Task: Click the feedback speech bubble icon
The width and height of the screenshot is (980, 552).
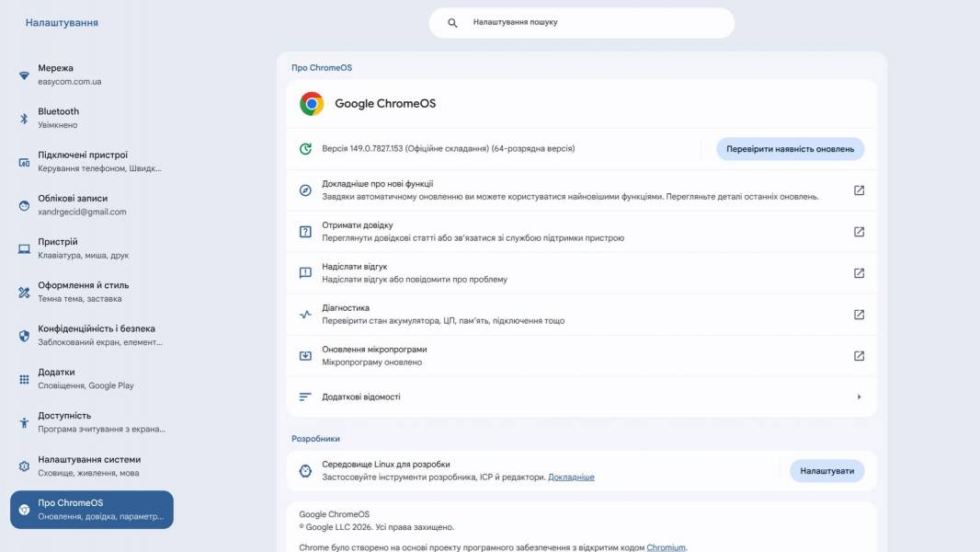Action: [x=305, y=273]
